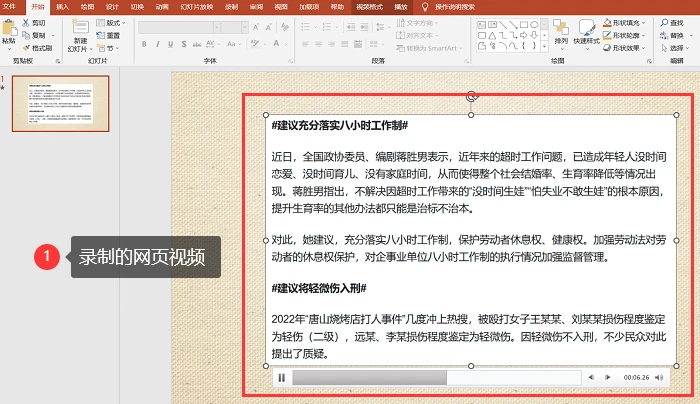Select the triangle shape in gallery
The image size is (700, 404).
(492, 35)
